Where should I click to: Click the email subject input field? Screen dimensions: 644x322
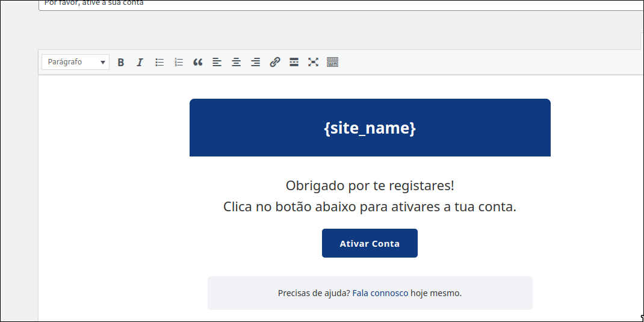pyautogui.click(x=341, y=4)
